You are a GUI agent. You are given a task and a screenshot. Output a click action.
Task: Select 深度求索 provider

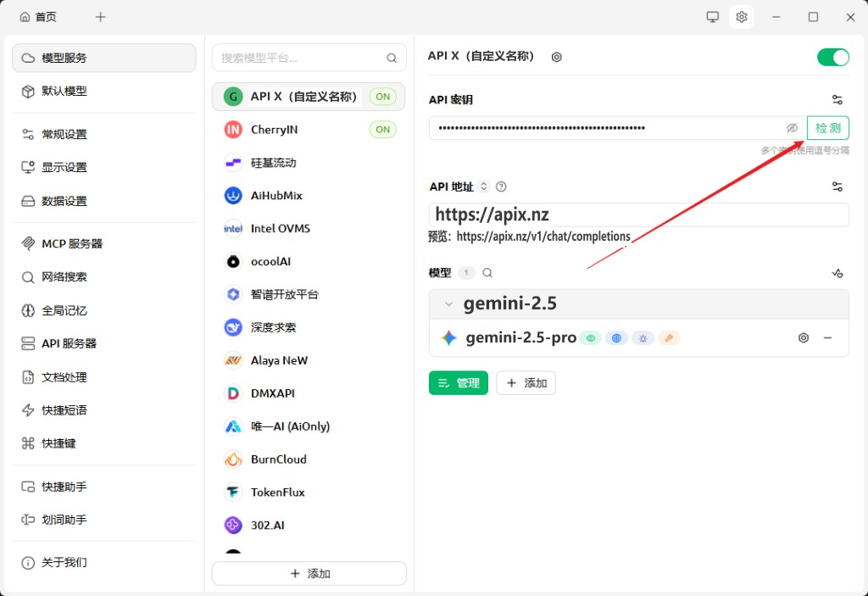pos(309,327)
